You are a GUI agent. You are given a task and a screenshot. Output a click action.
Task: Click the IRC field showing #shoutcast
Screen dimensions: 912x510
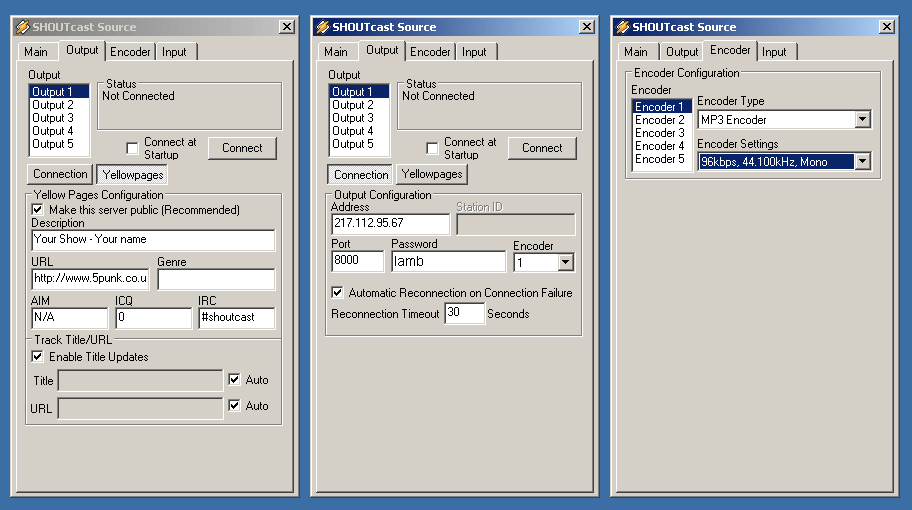click(x=235, y=318)
